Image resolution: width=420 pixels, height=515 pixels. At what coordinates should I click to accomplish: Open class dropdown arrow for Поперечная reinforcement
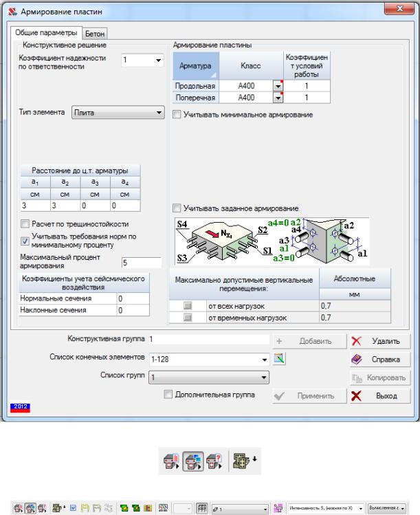click(x=278, y=98)
